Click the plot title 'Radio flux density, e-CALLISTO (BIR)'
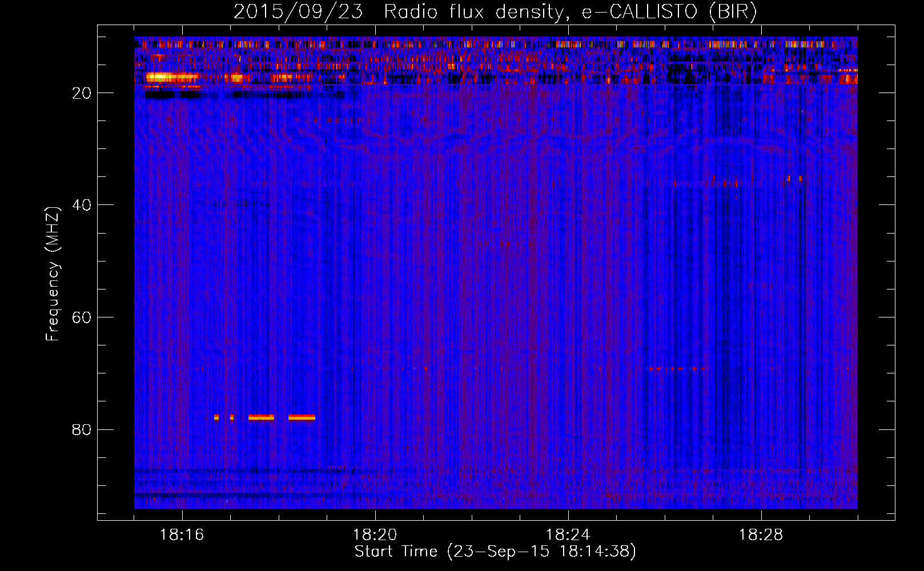The width and height of the screenshot is (924, 571). pyautogui.click(x=570, y=12)
